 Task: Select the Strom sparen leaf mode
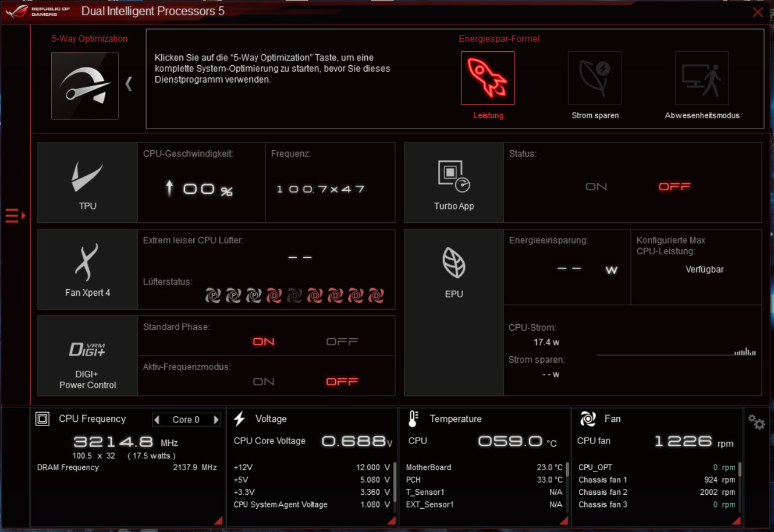595,78
